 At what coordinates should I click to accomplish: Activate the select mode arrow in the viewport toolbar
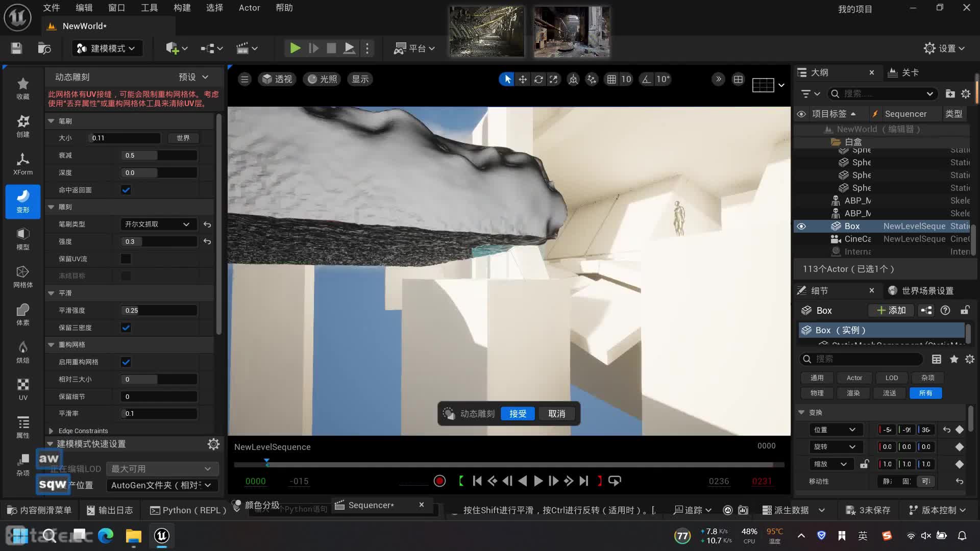pos(507,79)
